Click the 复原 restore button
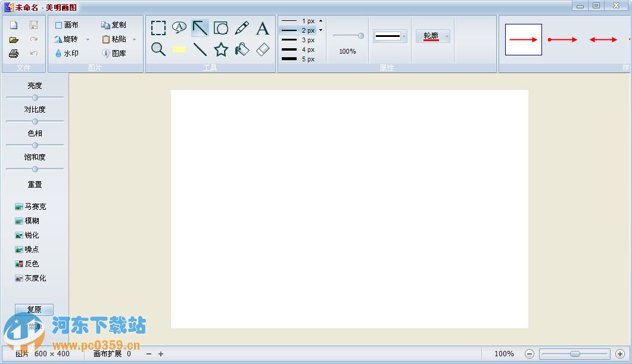632x364 pixels. tap(35, 310)
